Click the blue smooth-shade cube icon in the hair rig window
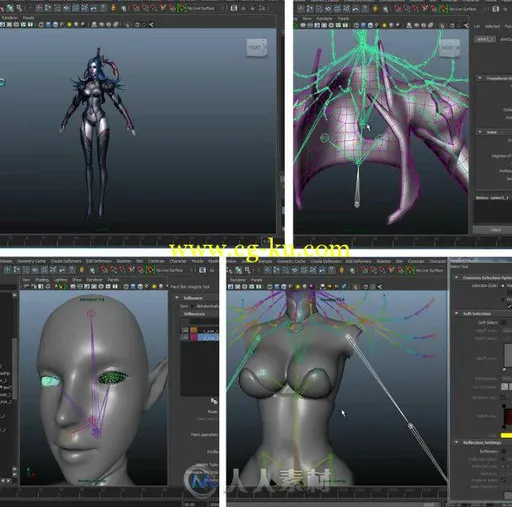Image resolution: width=512 pixels, height=507 pixels. click(364, 25)
